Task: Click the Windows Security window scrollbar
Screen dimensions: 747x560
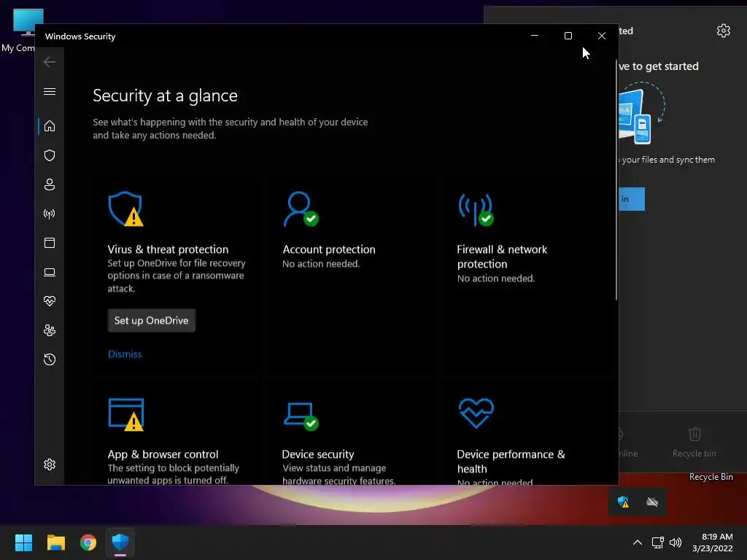Action: (616, 180)
